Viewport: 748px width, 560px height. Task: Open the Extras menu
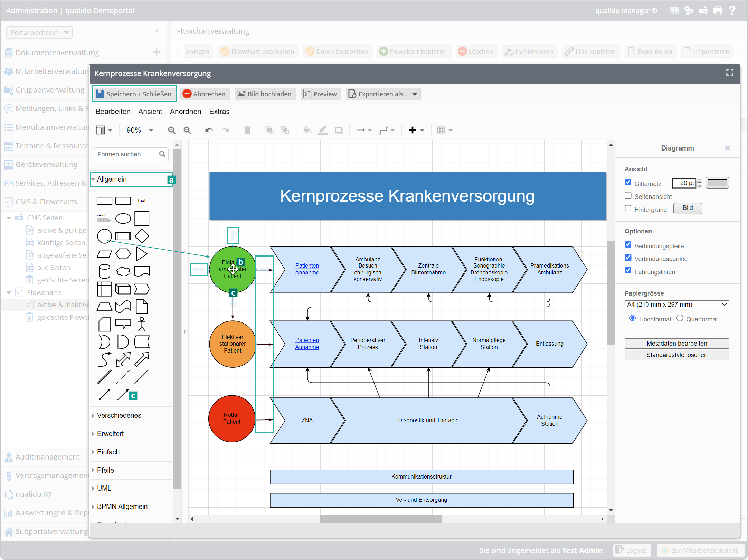click(219, 112)
